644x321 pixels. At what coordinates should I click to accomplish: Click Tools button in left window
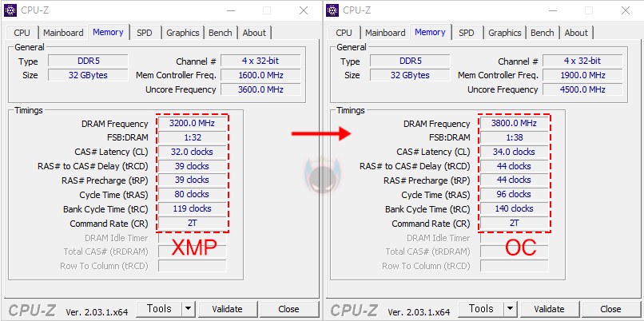pos(159,309)
